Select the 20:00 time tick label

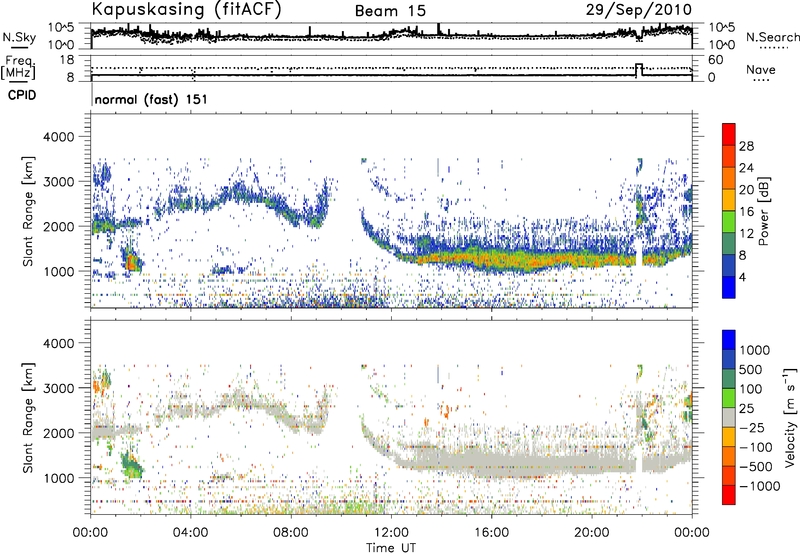(592, 533)
